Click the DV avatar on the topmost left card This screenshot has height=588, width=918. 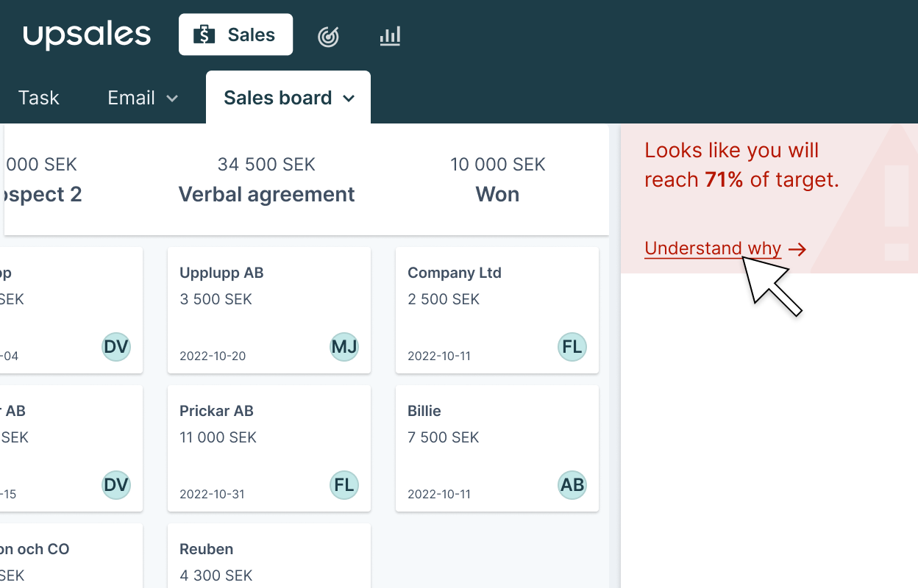[x=116, y=347]
